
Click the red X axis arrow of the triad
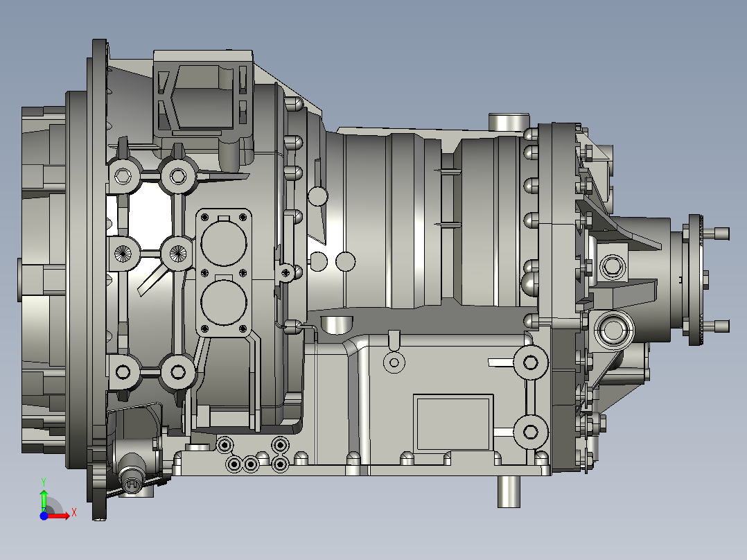pyautogui.click(x=58, y=516)
